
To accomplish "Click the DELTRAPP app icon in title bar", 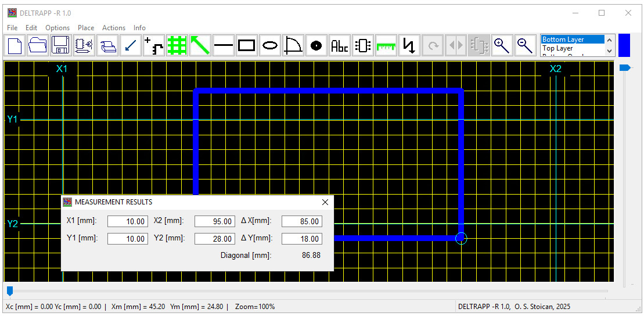I will tap(12, 13).
